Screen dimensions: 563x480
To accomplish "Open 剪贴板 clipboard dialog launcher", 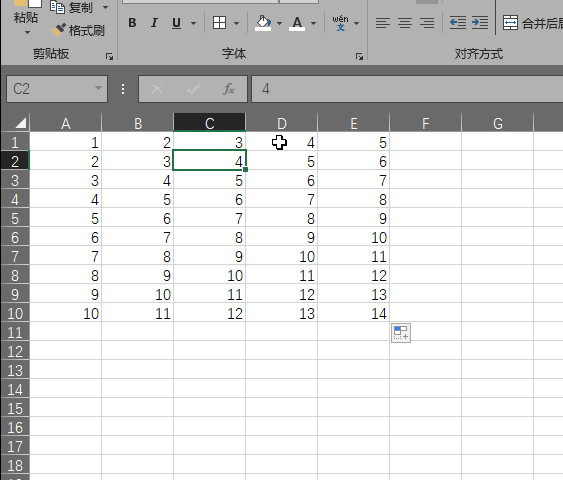I will coord(109,56).
